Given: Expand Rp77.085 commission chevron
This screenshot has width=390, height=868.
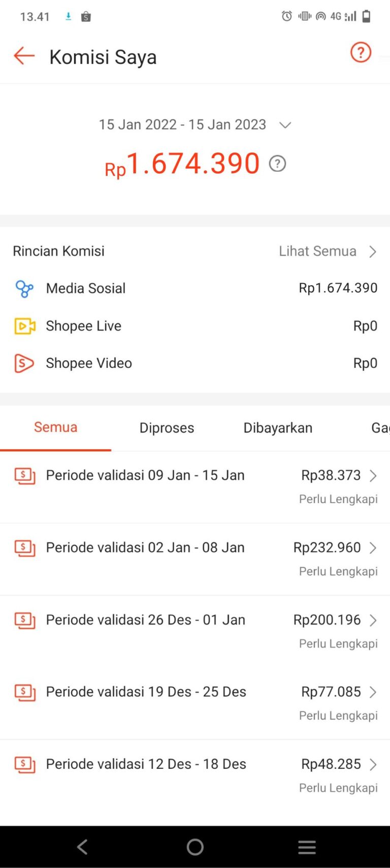Looking at the screenshot, I should pos(373,692).
